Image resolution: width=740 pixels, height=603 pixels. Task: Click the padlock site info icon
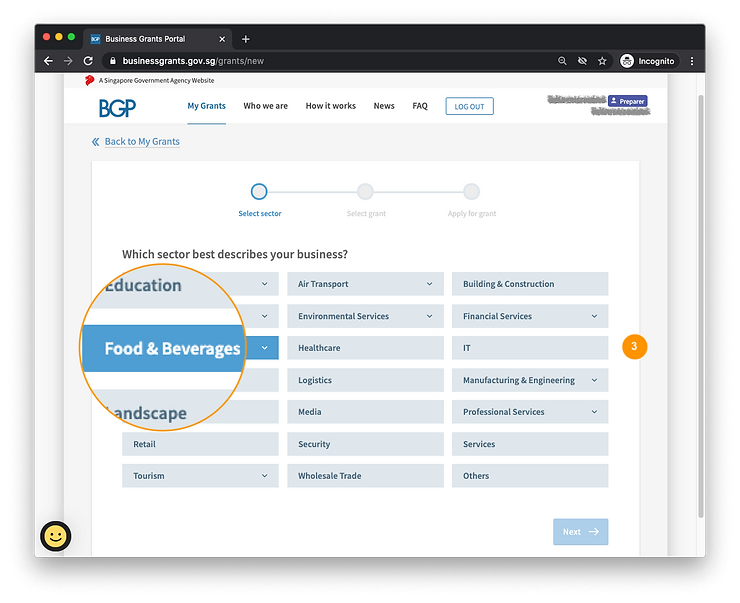pyautogui.click(x=112, y=61)
